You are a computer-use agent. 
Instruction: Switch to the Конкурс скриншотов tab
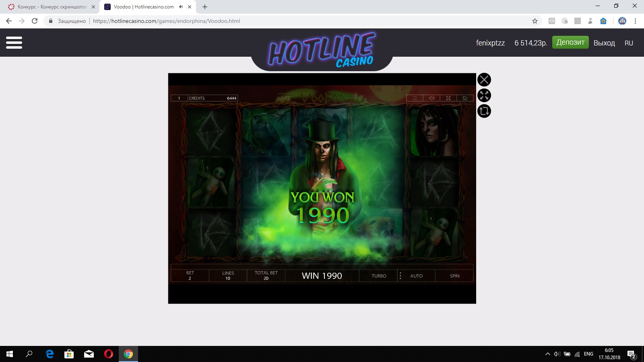coord(52,7)
